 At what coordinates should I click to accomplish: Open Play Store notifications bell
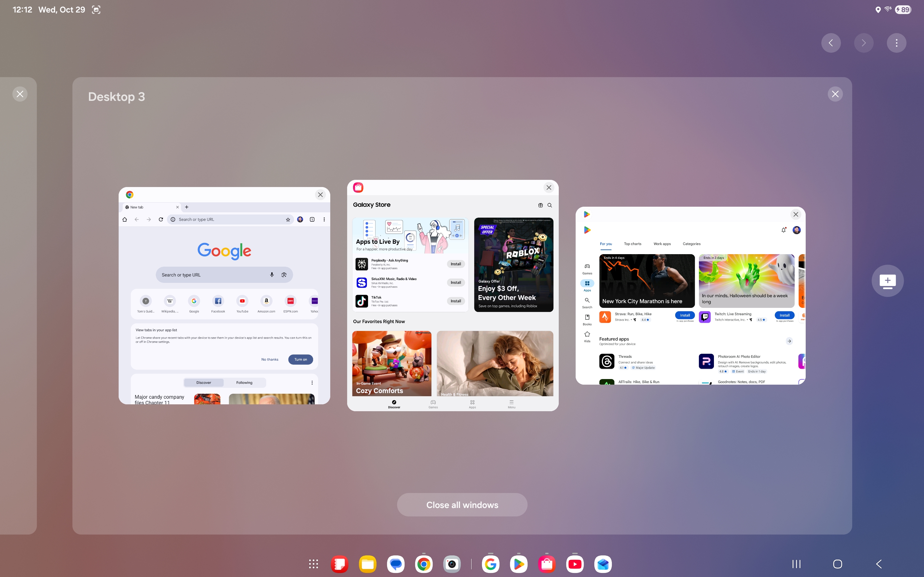point(784,230)
